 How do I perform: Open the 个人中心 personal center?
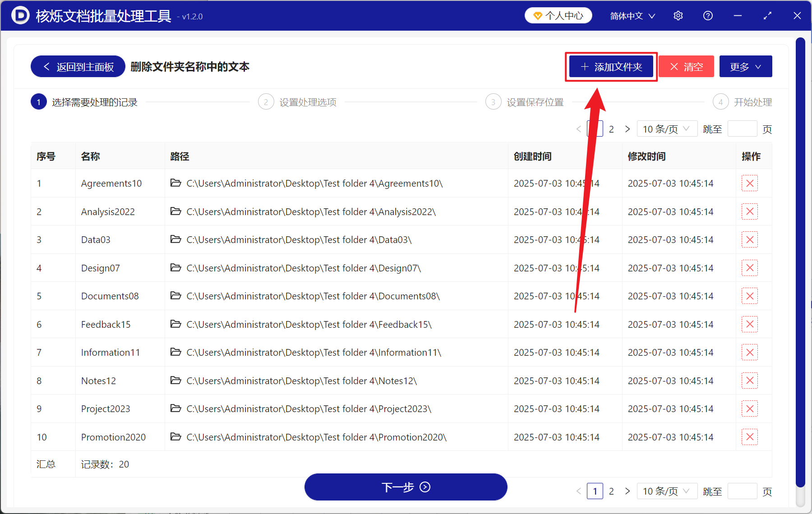(x=558, y=15)
